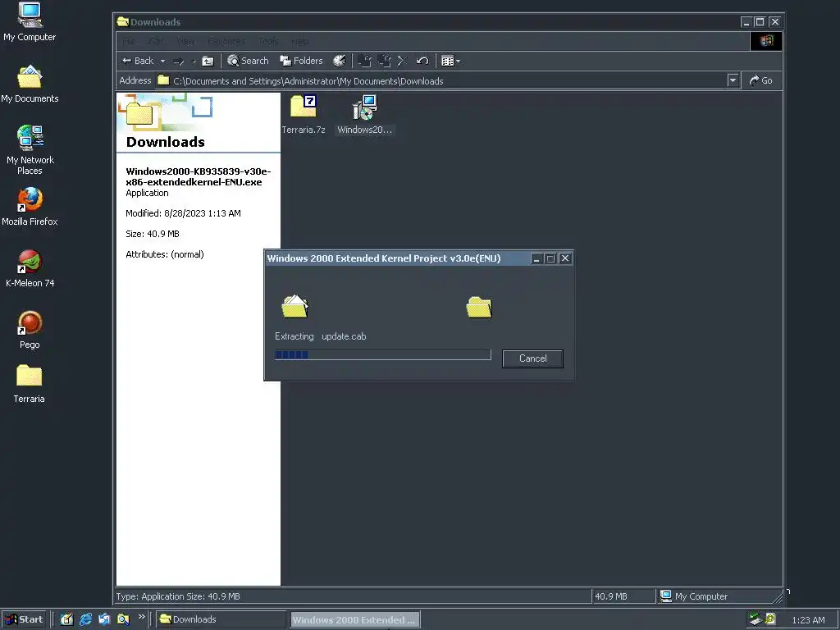Image resolution: width=840 pixels, height=630 pixels.
Task: Click the Modified: 8/28/2023 1:13 AM text
Action: 183,213
